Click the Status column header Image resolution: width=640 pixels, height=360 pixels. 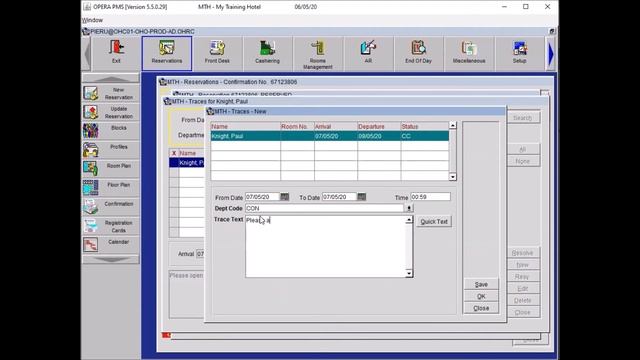pyautogui.click(x=425, y=127)
